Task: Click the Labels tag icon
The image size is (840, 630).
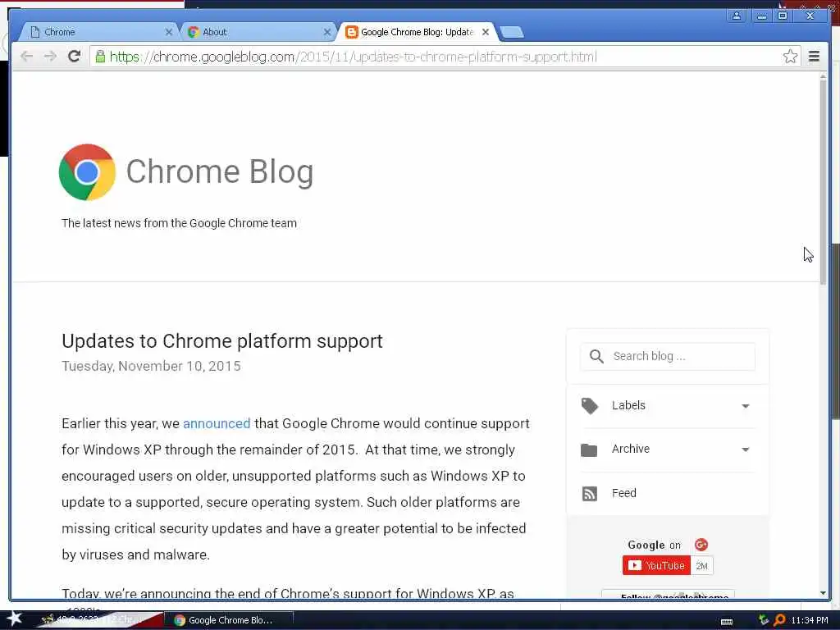Action: pyautogui.click(x=589, y=405)
